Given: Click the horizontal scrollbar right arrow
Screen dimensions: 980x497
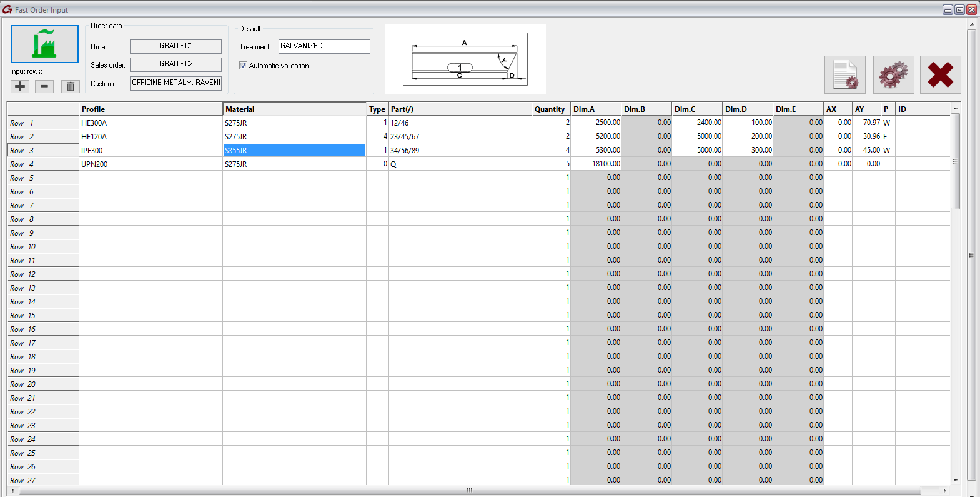Looking at the screenshot, I should (x=944, y=491).
